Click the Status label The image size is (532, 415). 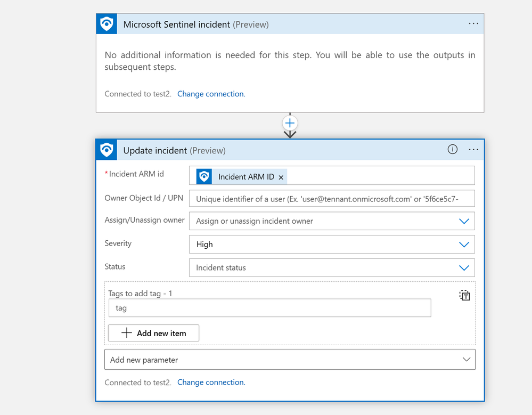click(114, 267)
